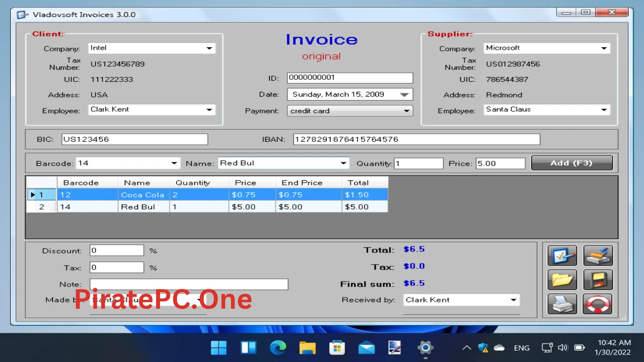Open Settings gear on the taskbar

coord(425,347)
